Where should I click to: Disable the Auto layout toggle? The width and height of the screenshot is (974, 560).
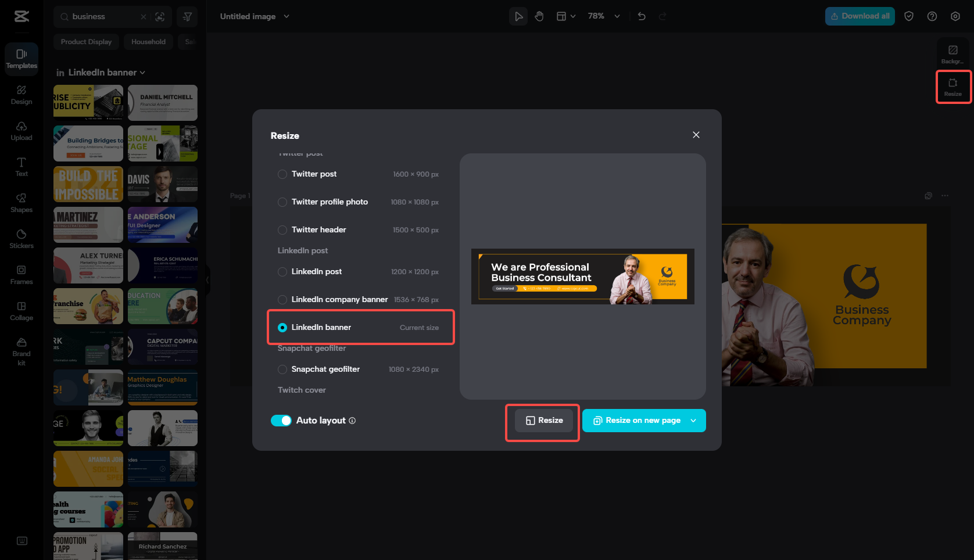pos(281,420)
